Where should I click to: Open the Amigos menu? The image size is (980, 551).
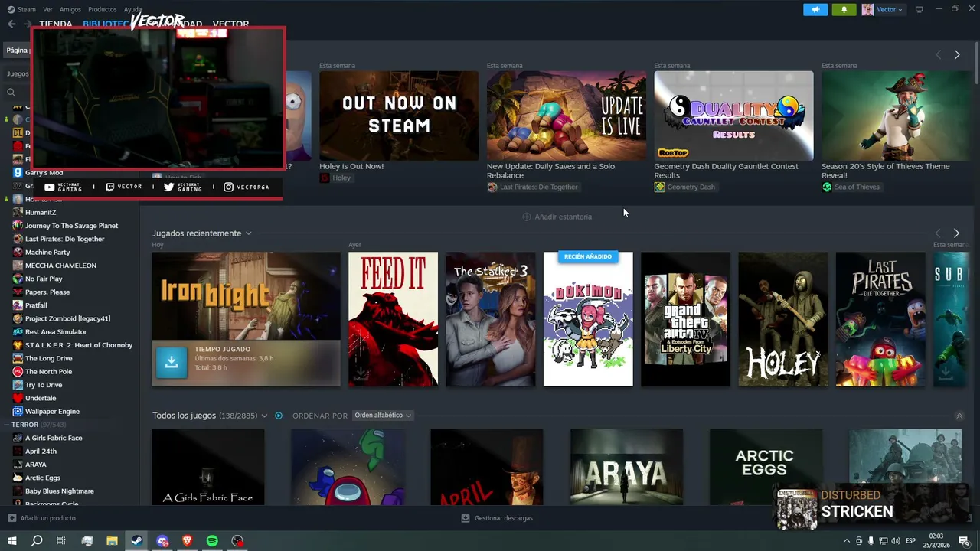(70, 9)
